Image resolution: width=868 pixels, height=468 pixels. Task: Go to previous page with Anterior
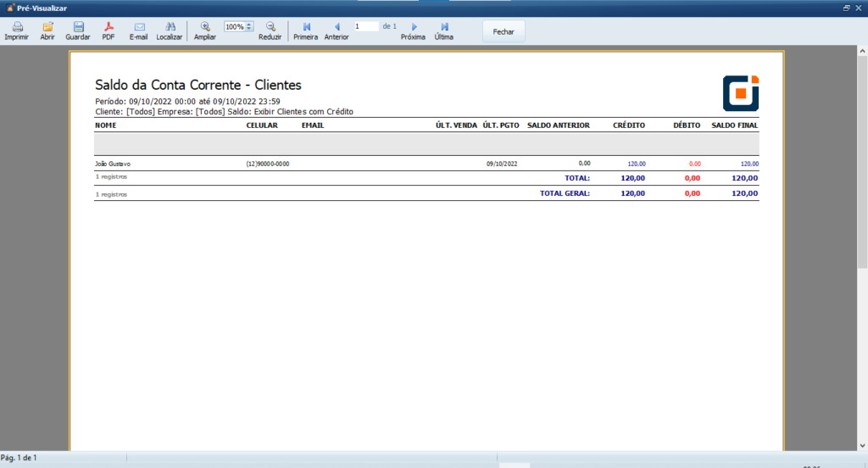[337, 27]
